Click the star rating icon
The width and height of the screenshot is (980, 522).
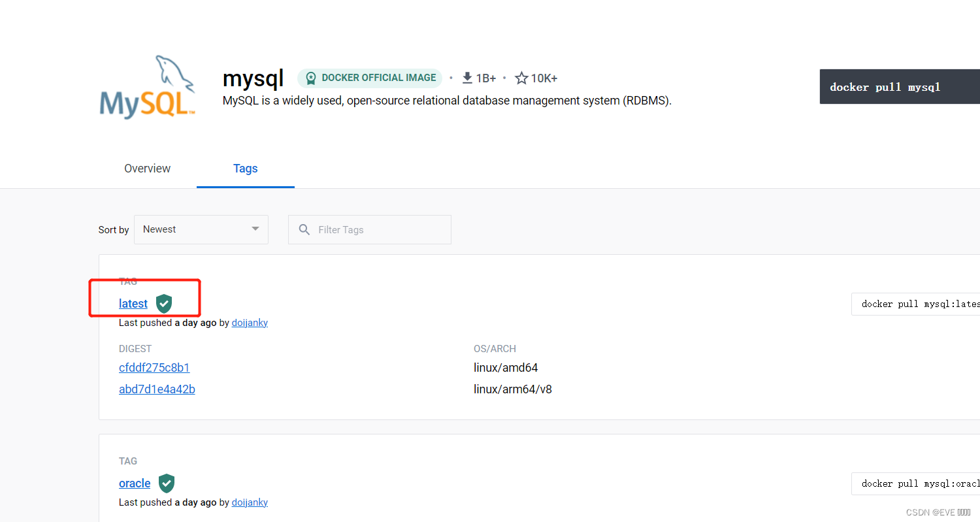(521, 78)
